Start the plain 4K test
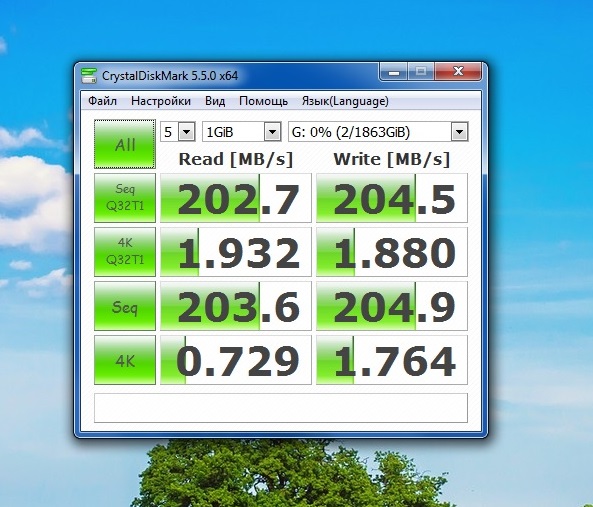Image resolution: width=593 pixels, height=507 pixels. click(x=125, y=360)
